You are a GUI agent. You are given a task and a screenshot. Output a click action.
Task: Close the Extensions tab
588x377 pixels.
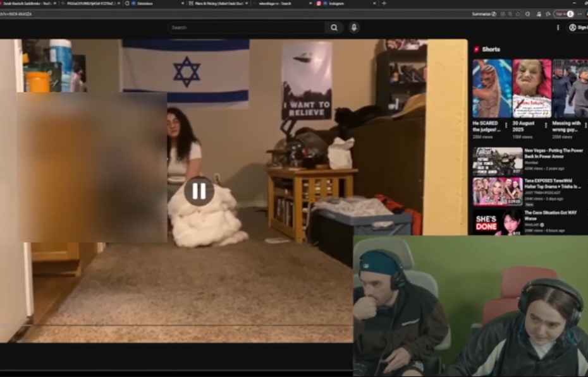(x=183, y=3)
